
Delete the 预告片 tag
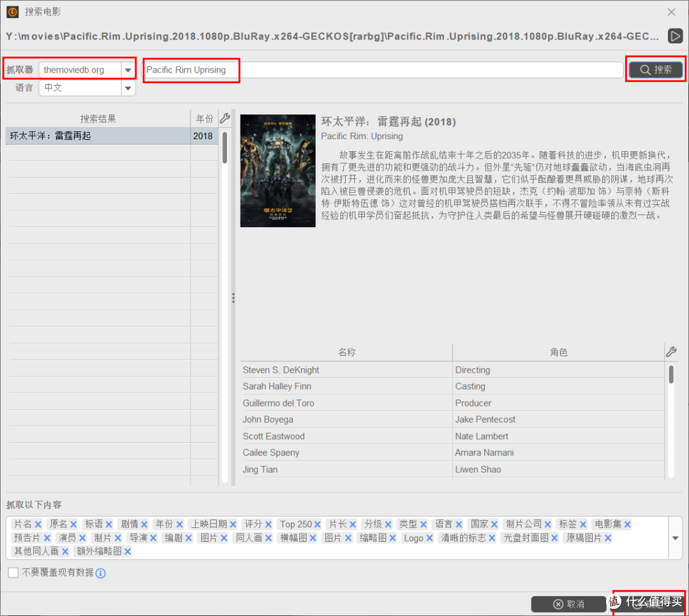tap(46, 538)
